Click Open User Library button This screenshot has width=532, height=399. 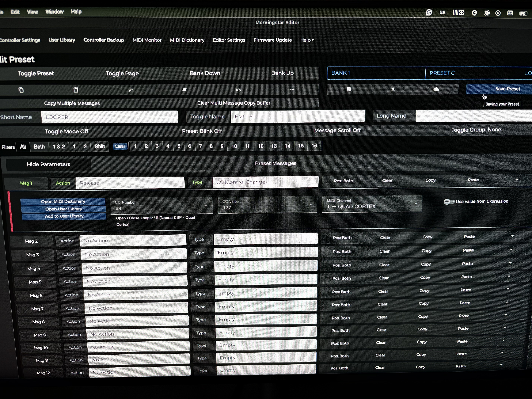[x=64, y=209]
